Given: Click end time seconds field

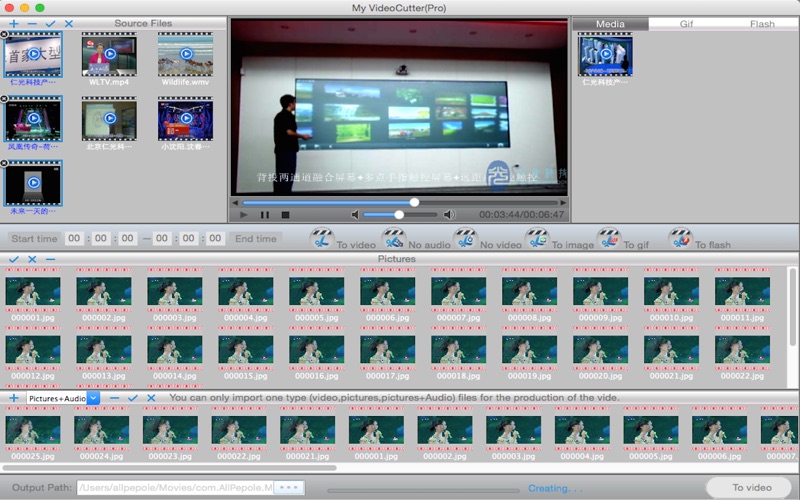Looking at the screenshot, I should coord(215,238).
